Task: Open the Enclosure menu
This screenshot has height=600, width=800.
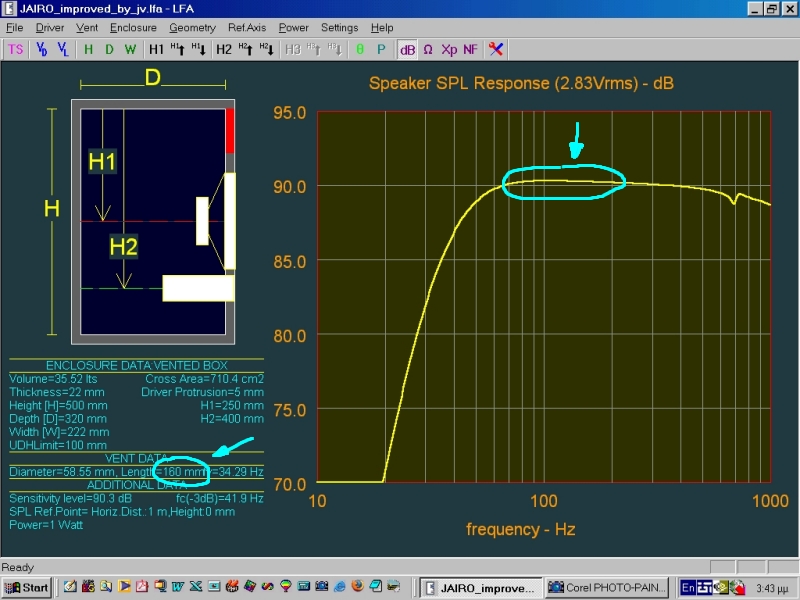Action: click(x=133, y=28)
